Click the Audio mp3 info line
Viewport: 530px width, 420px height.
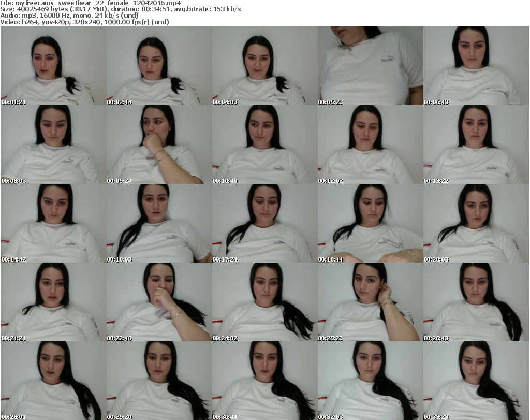69,16
